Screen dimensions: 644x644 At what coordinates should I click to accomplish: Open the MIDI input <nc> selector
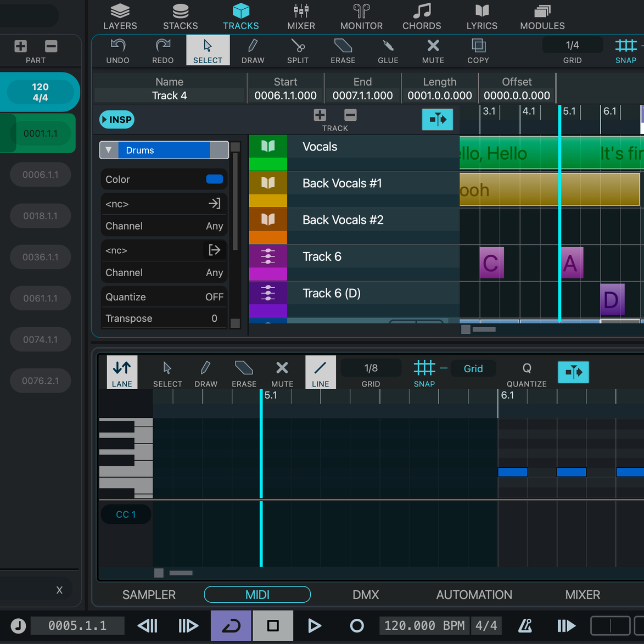164,204
